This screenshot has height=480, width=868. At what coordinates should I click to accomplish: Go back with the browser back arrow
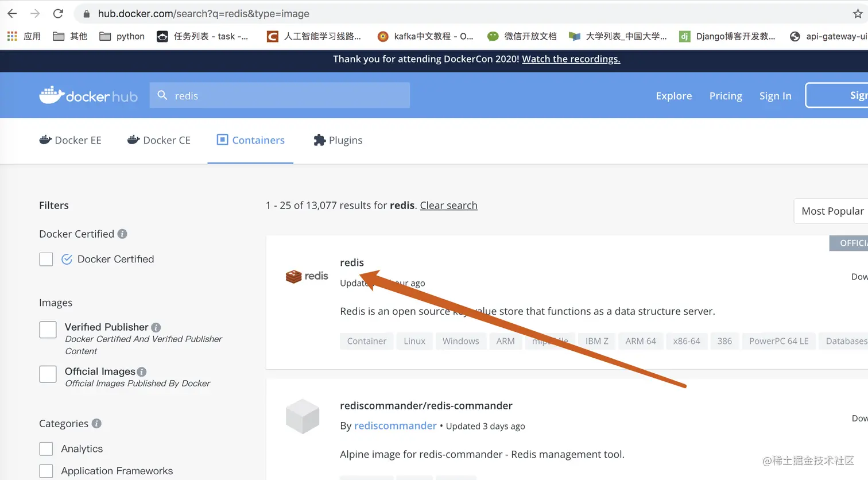tap(12, 13)
